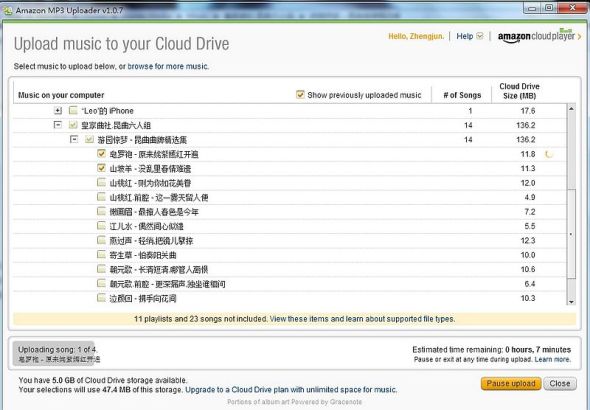Click the 5.0 GB storage available text
Screen dimensions: 590x410
click(102, 380)
